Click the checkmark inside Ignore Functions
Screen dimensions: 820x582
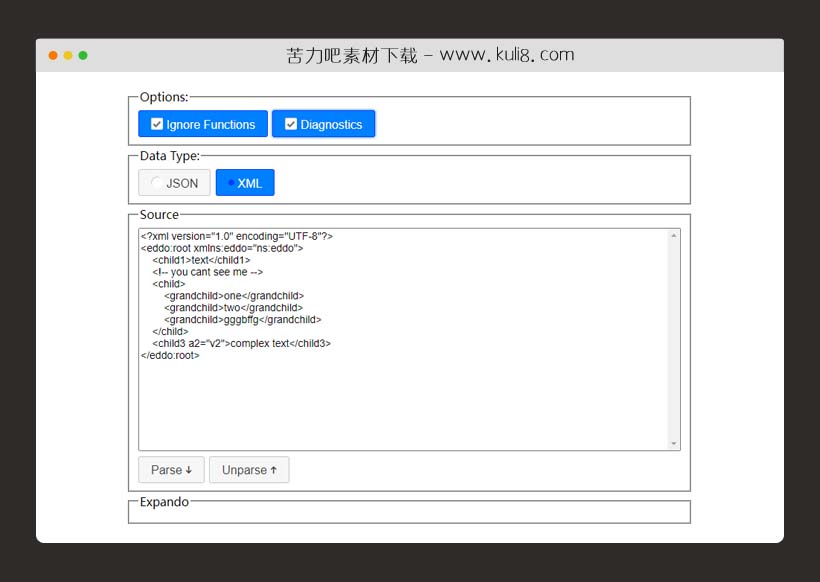(156, 123)
